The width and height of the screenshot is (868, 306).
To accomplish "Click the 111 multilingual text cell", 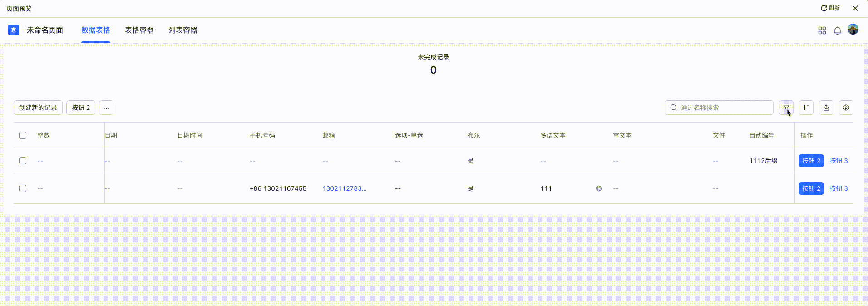I will (x=546, y=188).
